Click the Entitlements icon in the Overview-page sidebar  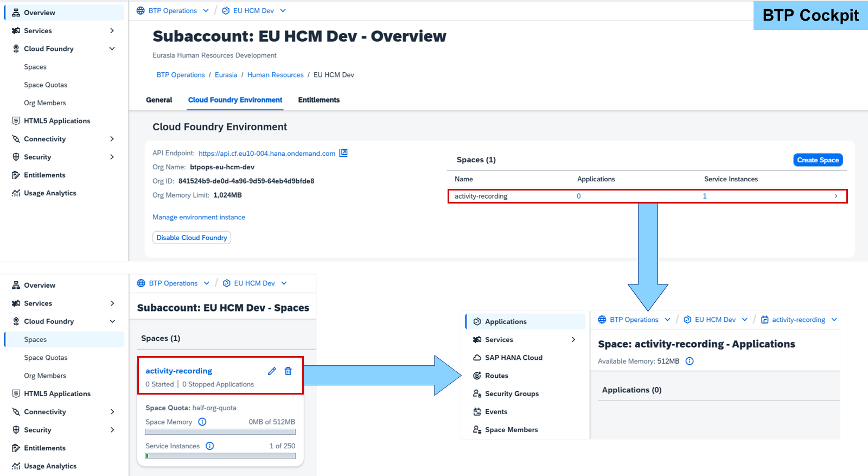[16, 175]
